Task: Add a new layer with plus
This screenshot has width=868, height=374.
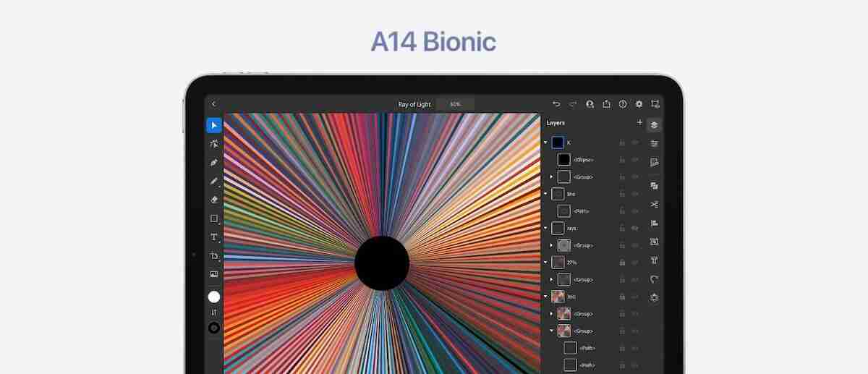Action: pos(639,123)
